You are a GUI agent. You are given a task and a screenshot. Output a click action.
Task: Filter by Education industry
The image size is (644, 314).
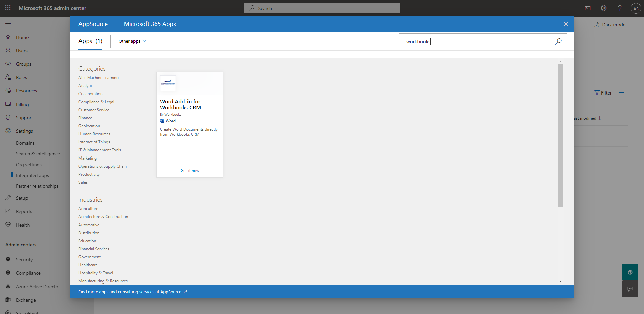click(x=87, y=241)
